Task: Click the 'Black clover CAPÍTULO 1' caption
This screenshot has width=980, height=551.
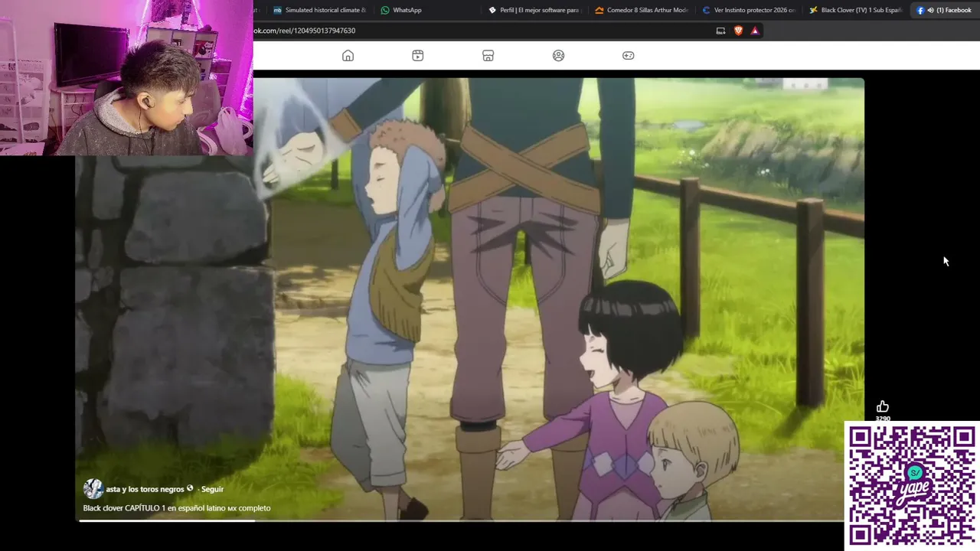Action: (177, 508)
